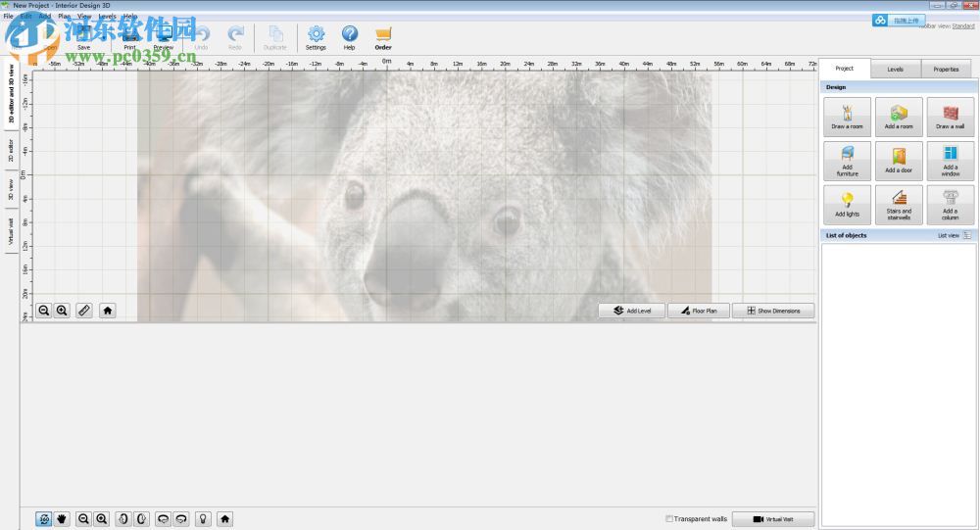Switch to the Properties tab
Viewport: 980px width, 530px height.
click(x=946, y=70)
